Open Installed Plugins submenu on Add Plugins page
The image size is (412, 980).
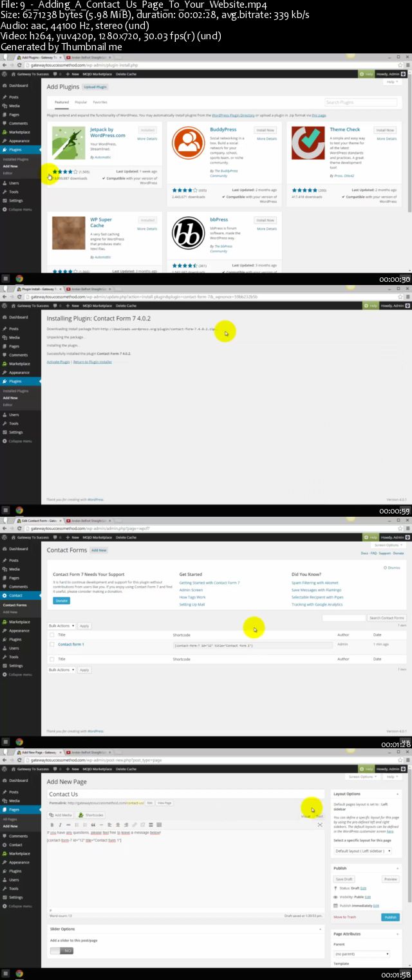[x=15, y=159]
